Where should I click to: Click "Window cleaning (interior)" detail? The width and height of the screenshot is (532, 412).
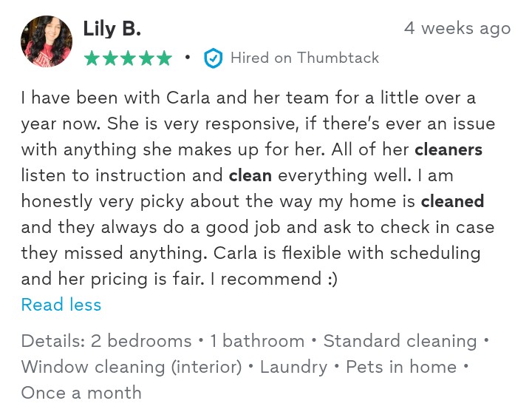coord(132,367)
